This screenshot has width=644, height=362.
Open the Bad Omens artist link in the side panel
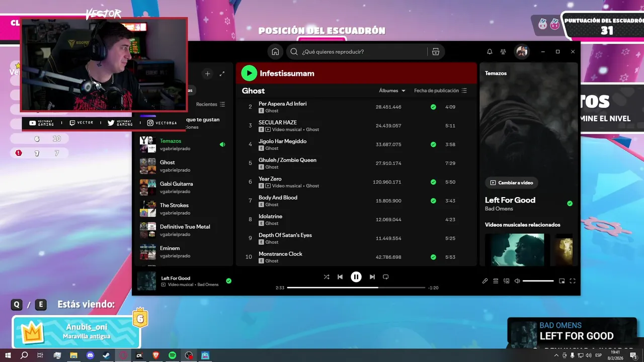(499, 209)
